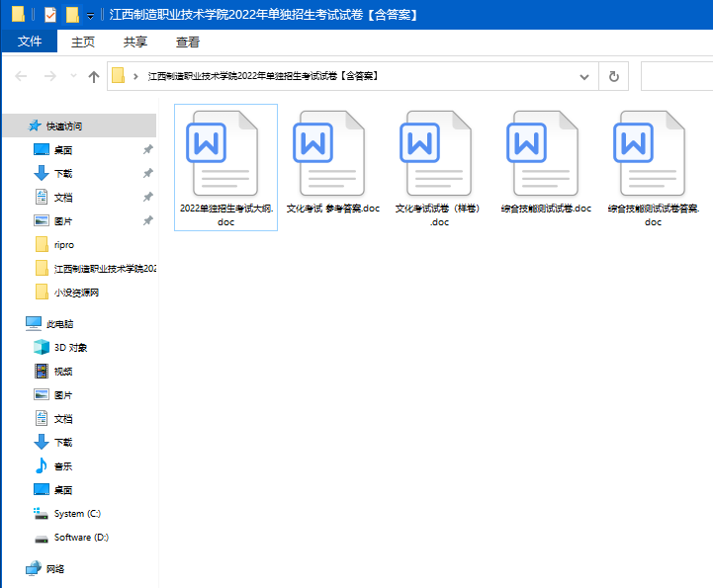
Task: Open Software (D:) drive
Action: click(x=81, y=538)
